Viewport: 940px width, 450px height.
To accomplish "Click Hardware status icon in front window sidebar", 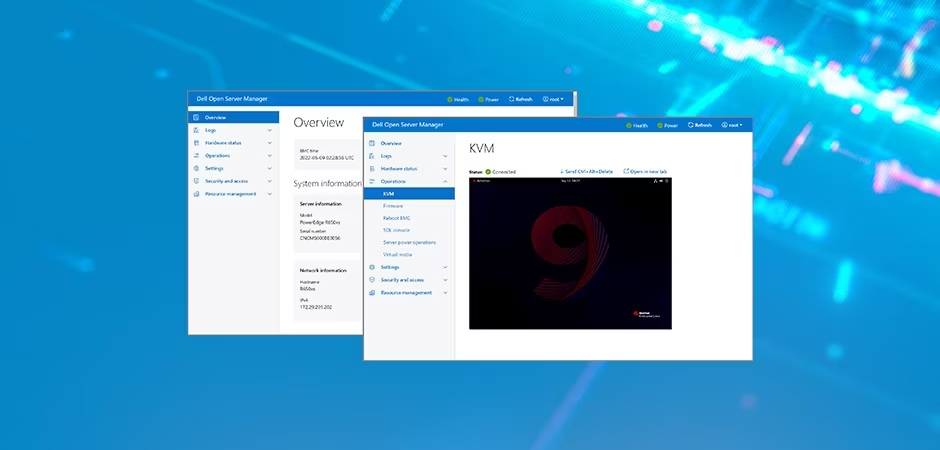I will [372, 168].
